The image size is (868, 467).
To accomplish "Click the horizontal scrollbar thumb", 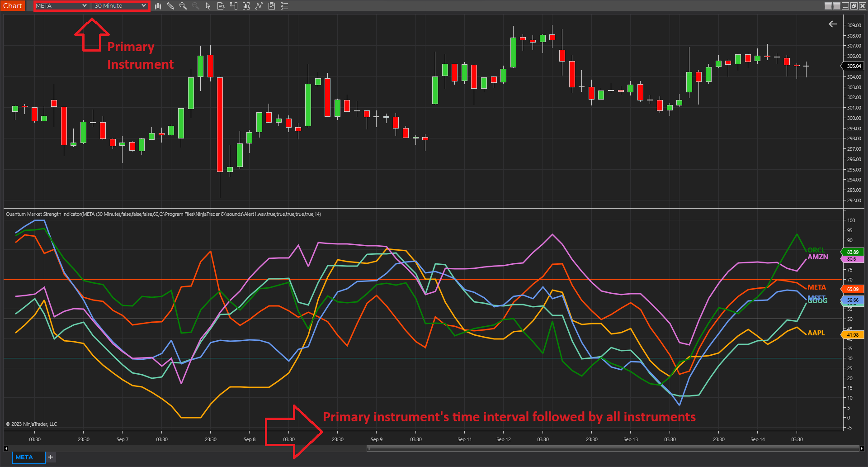I will (x=613, y=448).
